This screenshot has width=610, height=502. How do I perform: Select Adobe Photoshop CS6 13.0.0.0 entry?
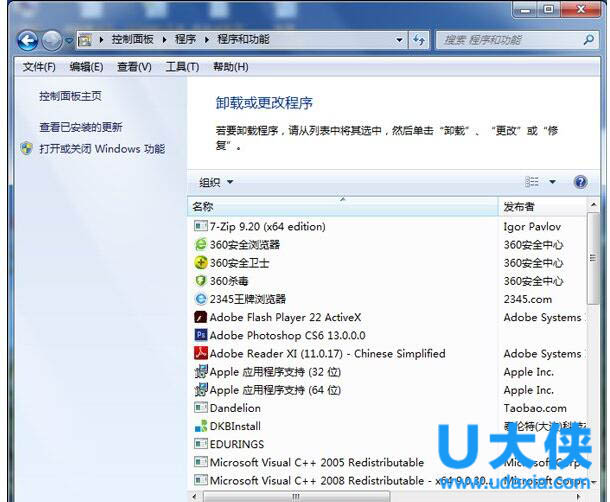click(287, 335)
